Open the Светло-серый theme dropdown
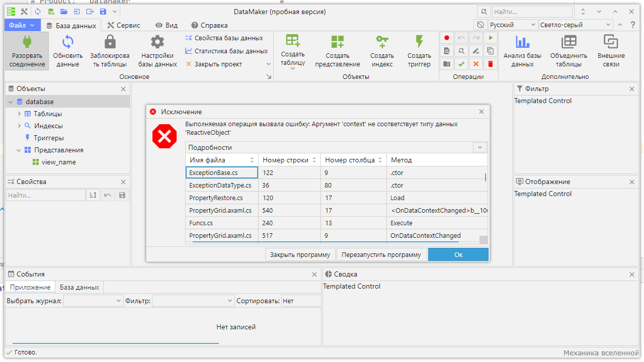The width and height of the screenshot is (644, 362). click(576, 25)
